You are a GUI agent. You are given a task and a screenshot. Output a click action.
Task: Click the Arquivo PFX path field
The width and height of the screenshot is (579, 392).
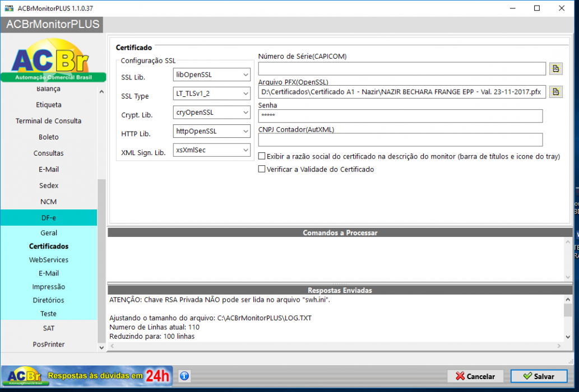(402, 92)
